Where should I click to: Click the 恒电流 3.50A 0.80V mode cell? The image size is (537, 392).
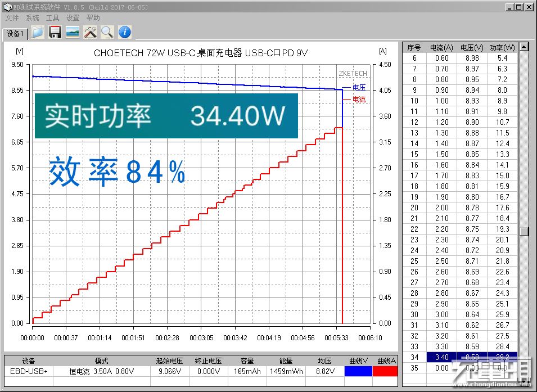(101, 371)
